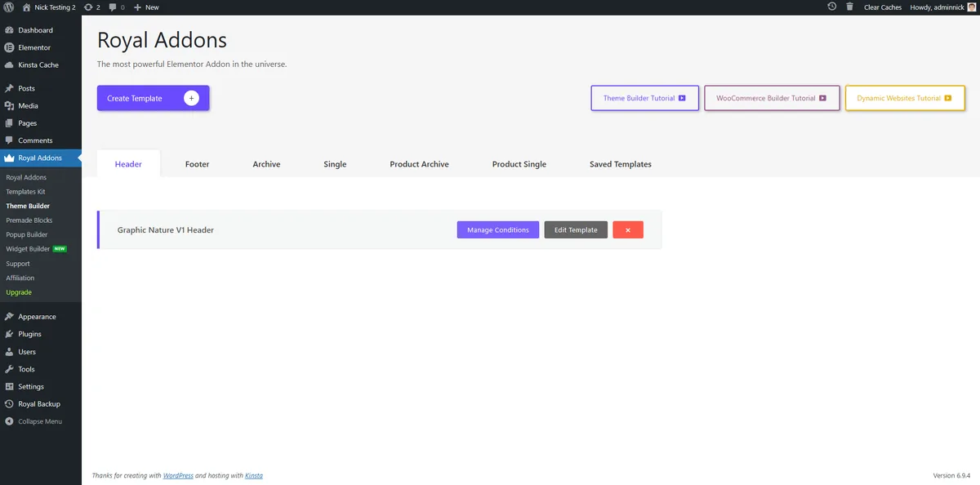Click the trash can icon in admin bar
Image resolution: width=980 pixels, height=485 pixels.
click(849, 7)
